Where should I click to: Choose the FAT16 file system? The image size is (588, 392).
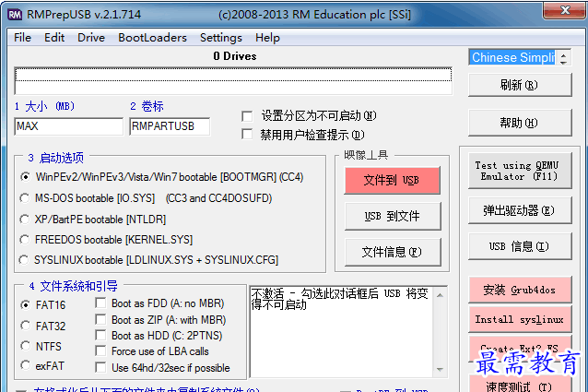click(x=26, y=305)
